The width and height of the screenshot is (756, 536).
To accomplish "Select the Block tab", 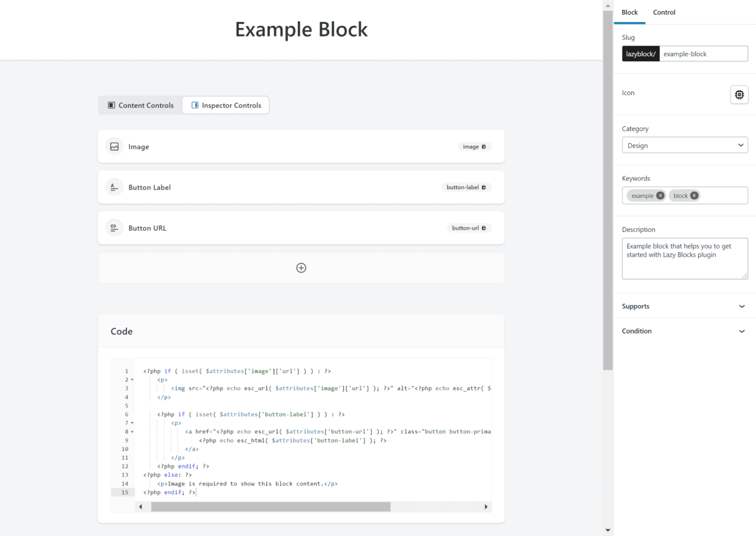I will [629, 13].
